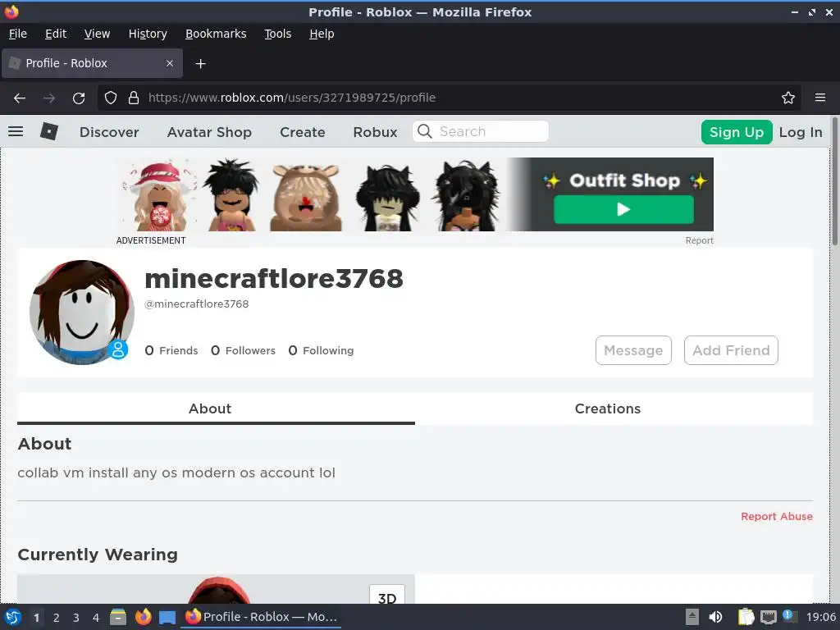Click the page vertical scrollbar
840x630 pixels.
click(834, 182)
